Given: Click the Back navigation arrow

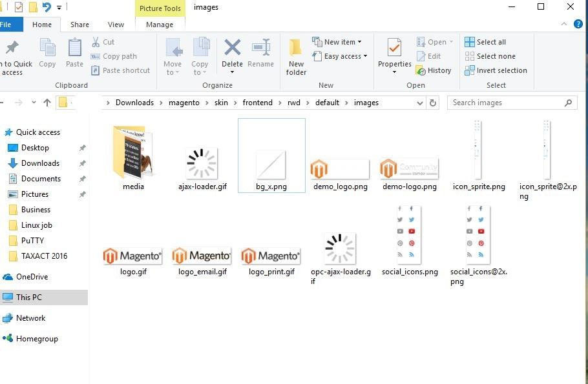Looking at the screenshot, I should pos(1,102).
